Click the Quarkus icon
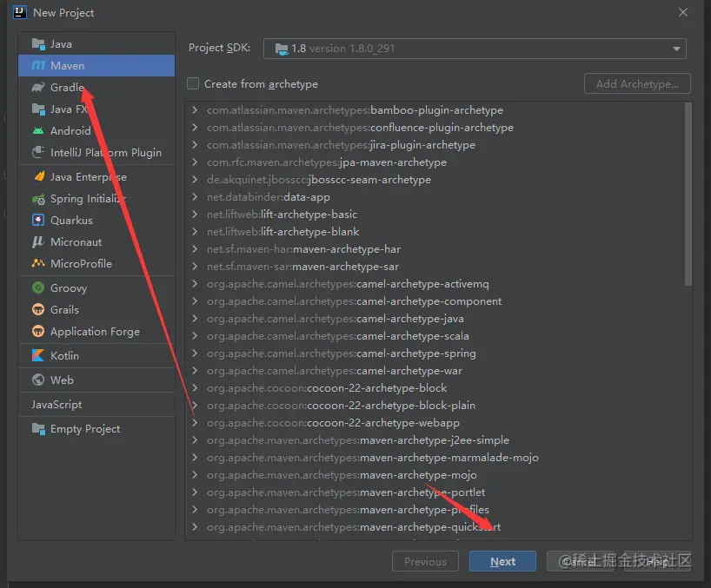711x588 pixels. [38, 220]
